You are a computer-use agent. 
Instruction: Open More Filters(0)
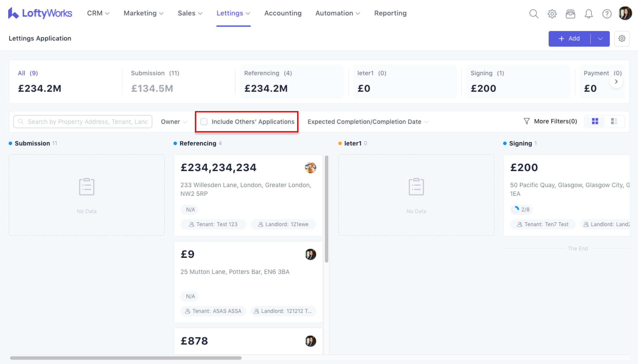(550, 121)
